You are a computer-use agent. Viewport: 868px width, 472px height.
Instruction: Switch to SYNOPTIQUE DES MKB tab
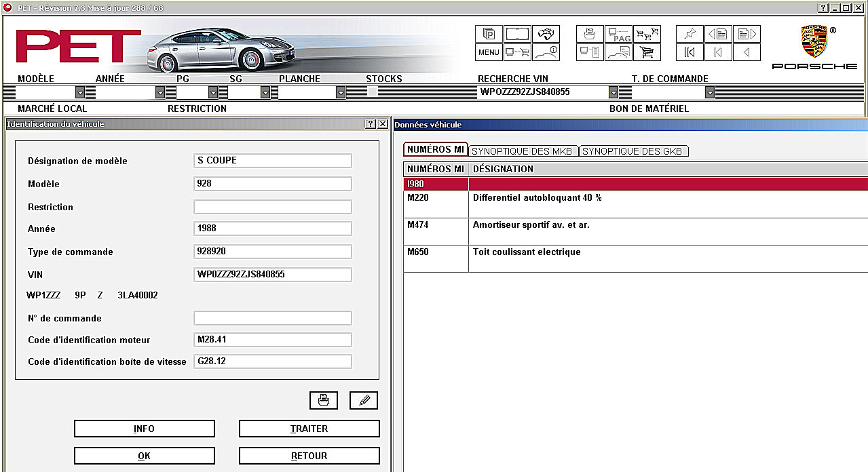tap(523, 151)
